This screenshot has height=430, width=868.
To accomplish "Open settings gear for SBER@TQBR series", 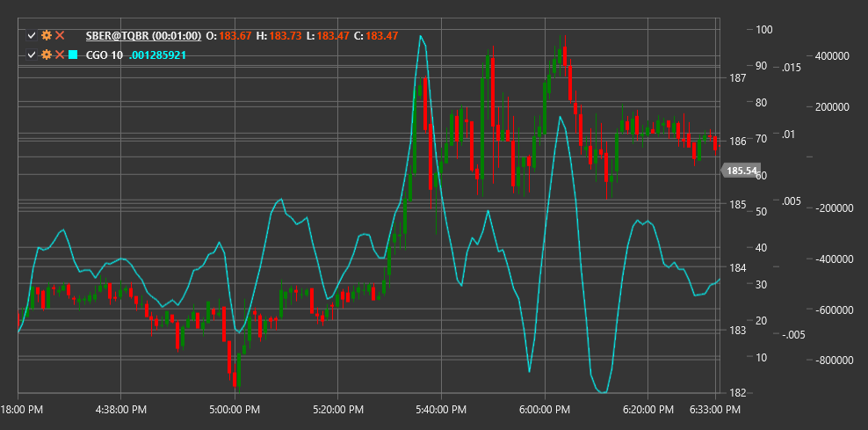I will point(47,35).
